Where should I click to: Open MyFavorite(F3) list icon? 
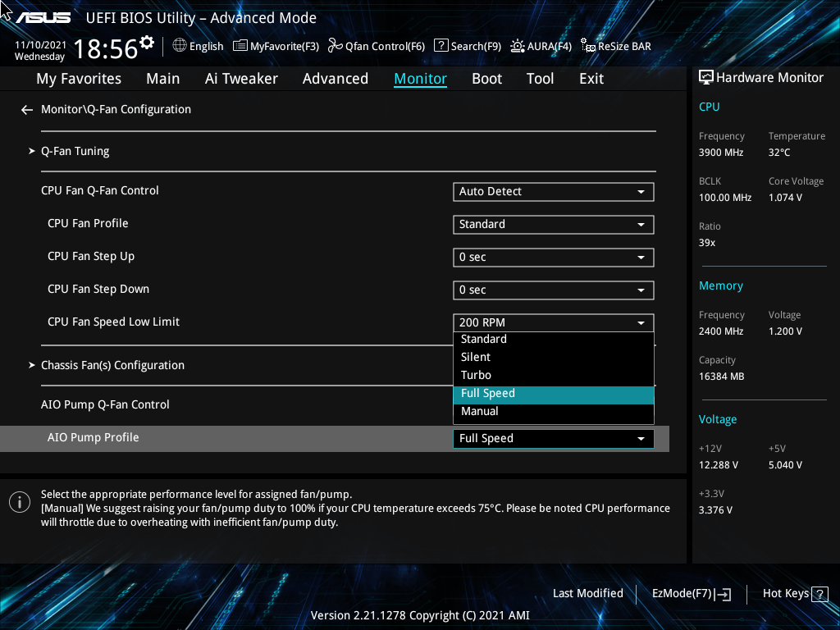240,46
